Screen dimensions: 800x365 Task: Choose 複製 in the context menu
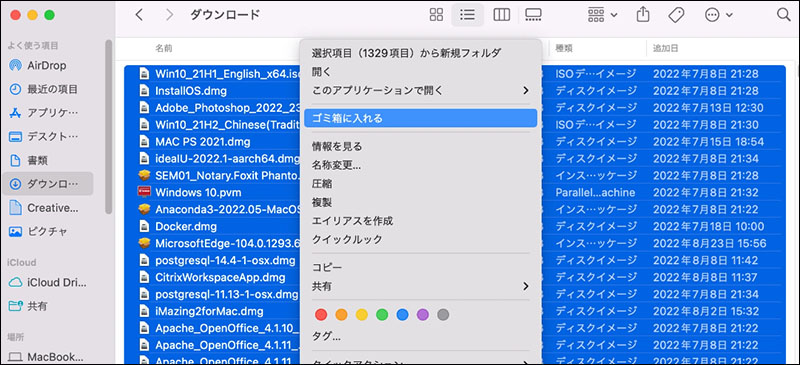(x=420, y=202)
